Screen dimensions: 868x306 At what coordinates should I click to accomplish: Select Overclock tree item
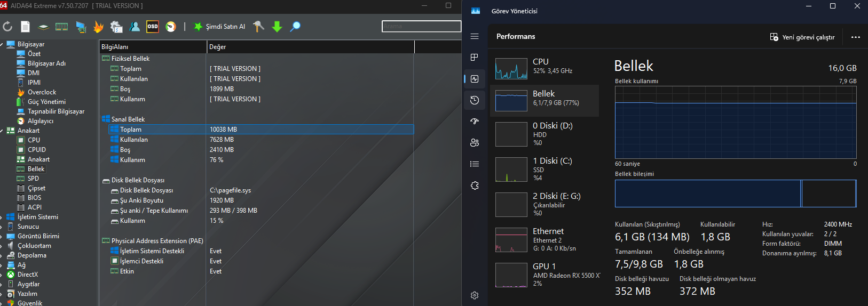coord(42,92)
